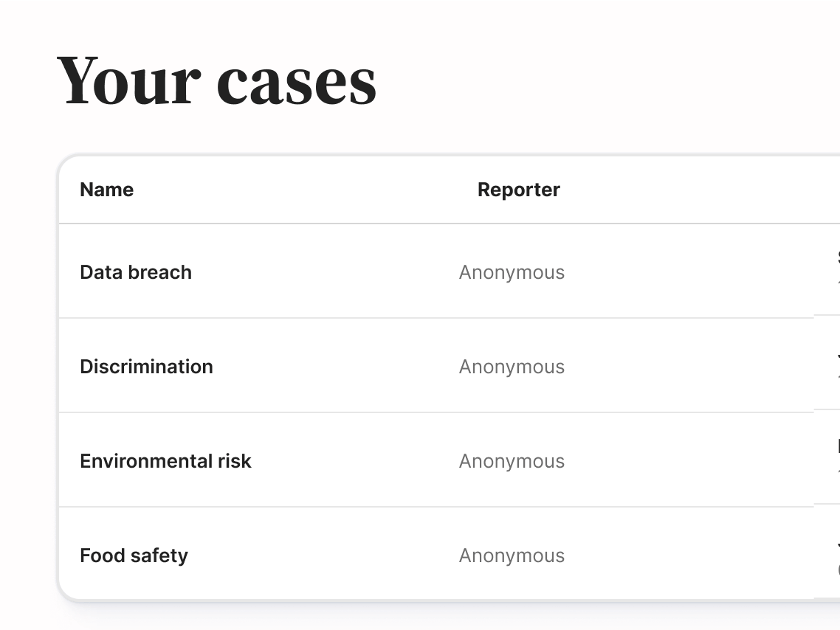Select the Data breach row name label
840x630 pixels.
(x=136, y=271)
